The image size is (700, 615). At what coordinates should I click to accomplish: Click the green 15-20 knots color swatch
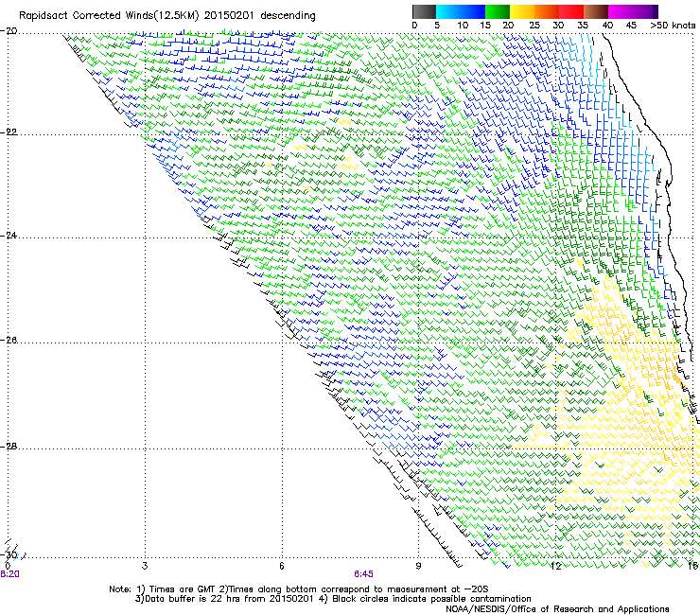pos(498,11)
